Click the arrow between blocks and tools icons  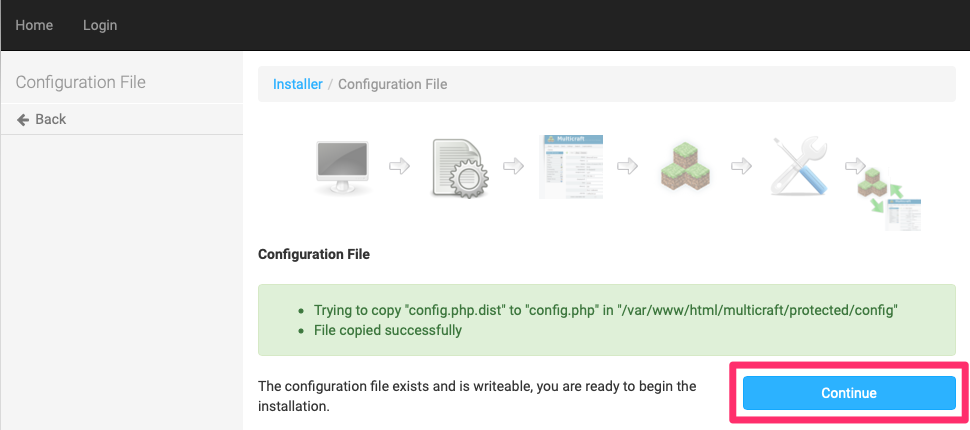(x=741, y=165)
